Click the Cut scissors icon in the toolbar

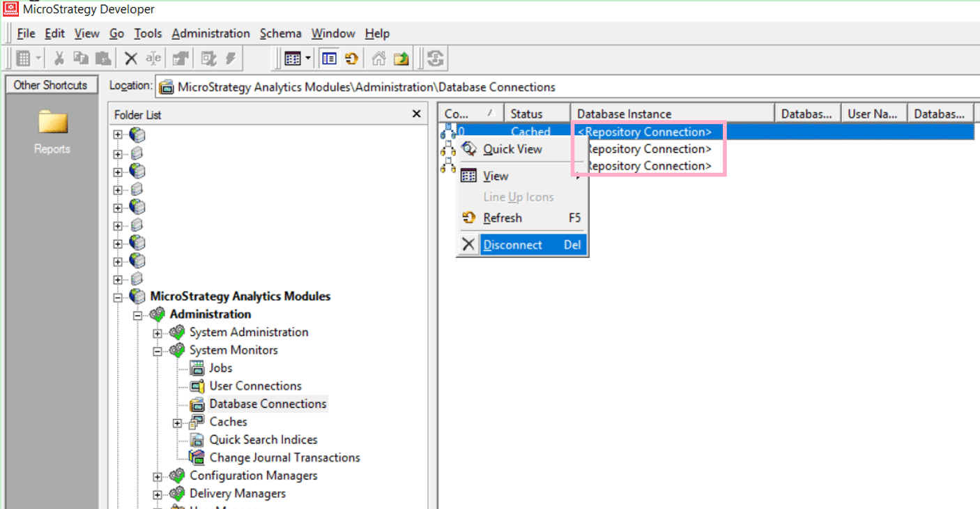tap(60, 59)
